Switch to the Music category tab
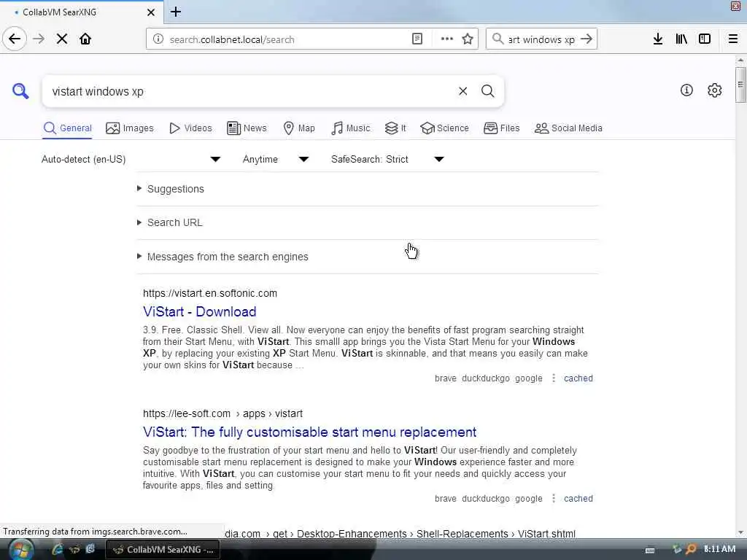Screen dimensions: 747x560 (x=351, y=128)
